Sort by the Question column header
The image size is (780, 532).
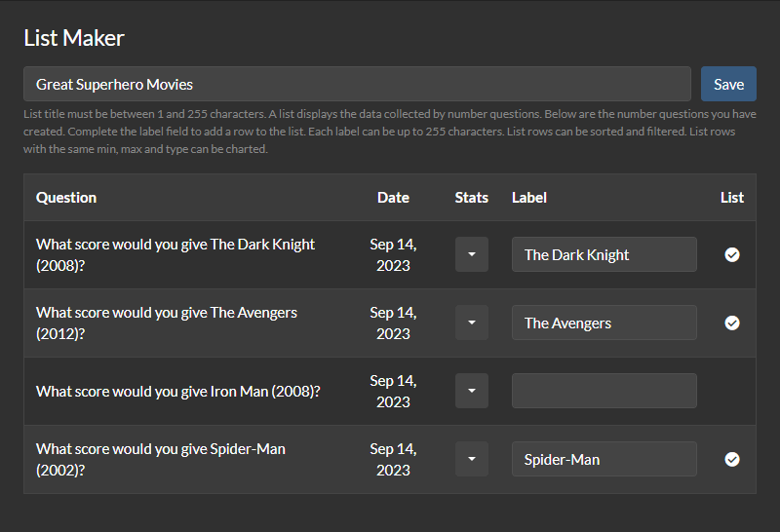tap(66, 197)
